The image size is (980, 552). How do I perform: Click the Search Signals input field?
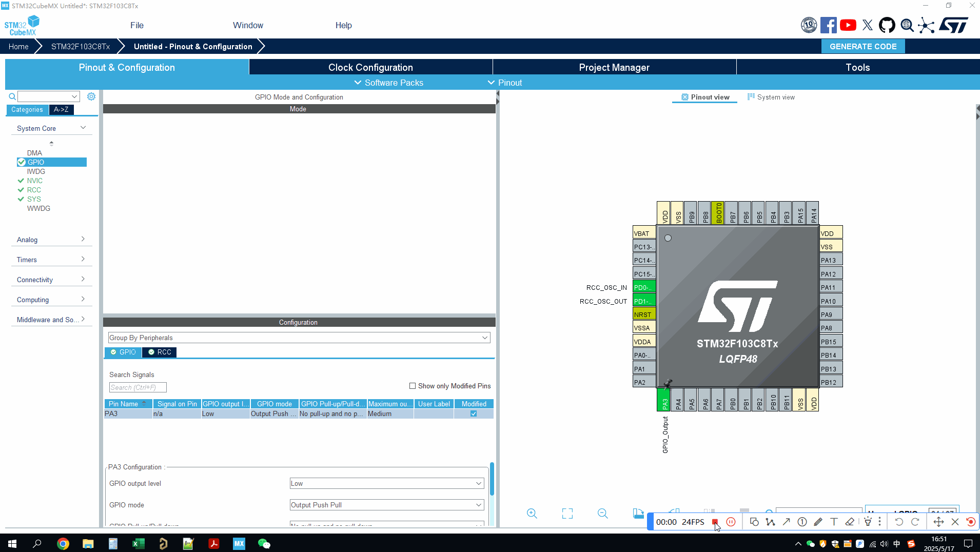tap(138, 387)
